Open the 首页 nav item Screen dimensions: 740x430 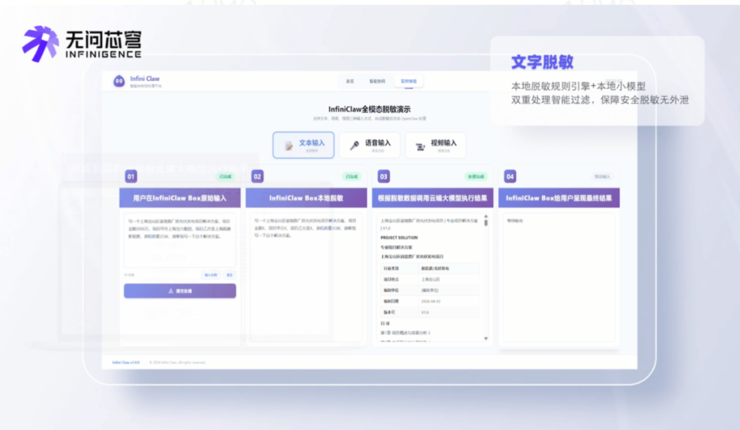click(x=350, y=81)
